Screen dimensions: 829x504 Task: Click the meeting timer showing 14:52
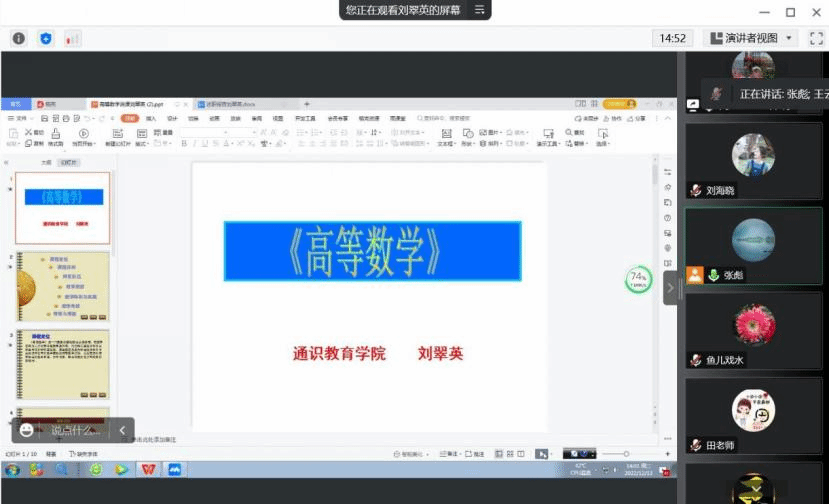(672, 38)
